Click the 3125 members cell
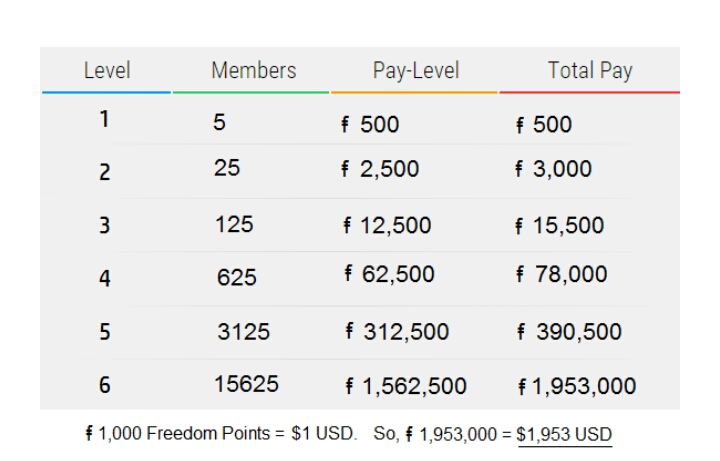Viewport: 720px width, 461px height. click(243, 332)
